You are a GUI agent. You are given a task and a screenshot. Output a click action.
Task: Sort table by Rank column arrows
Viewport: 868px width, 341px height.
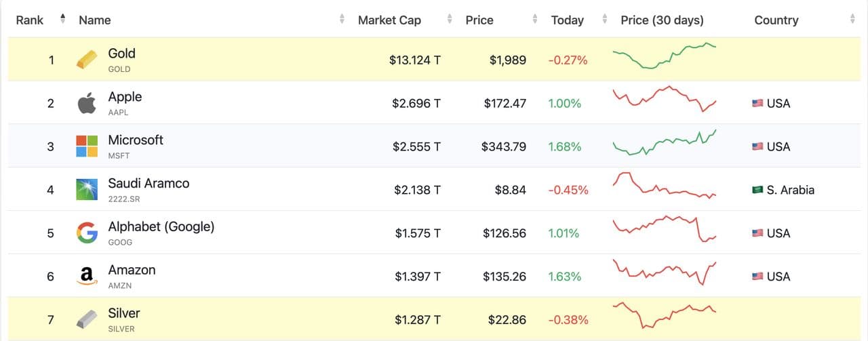pyautogui.click(x=63, y=20)
